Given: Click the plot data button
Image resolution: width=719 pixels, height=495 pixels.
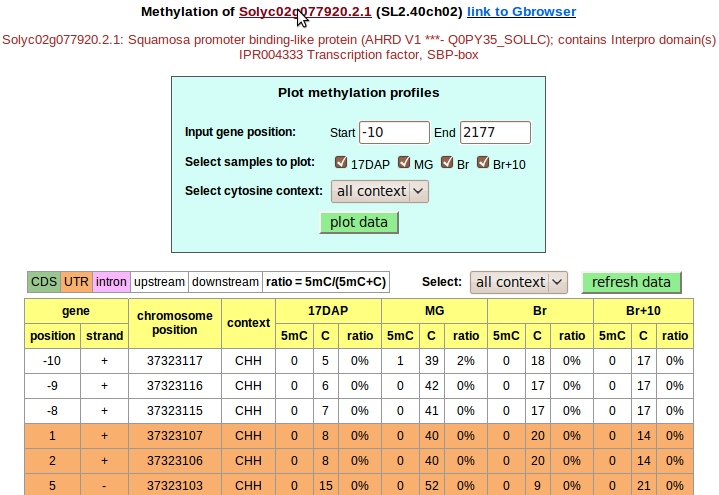Looking at the screenshot, I should point(359,222).
